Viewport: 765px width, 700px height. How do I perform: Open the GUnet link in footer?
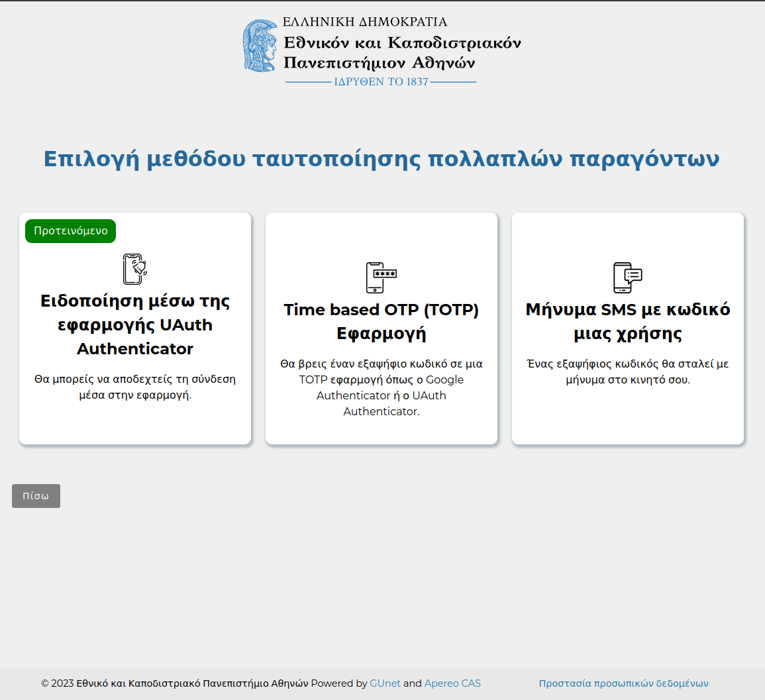[385, 683]
